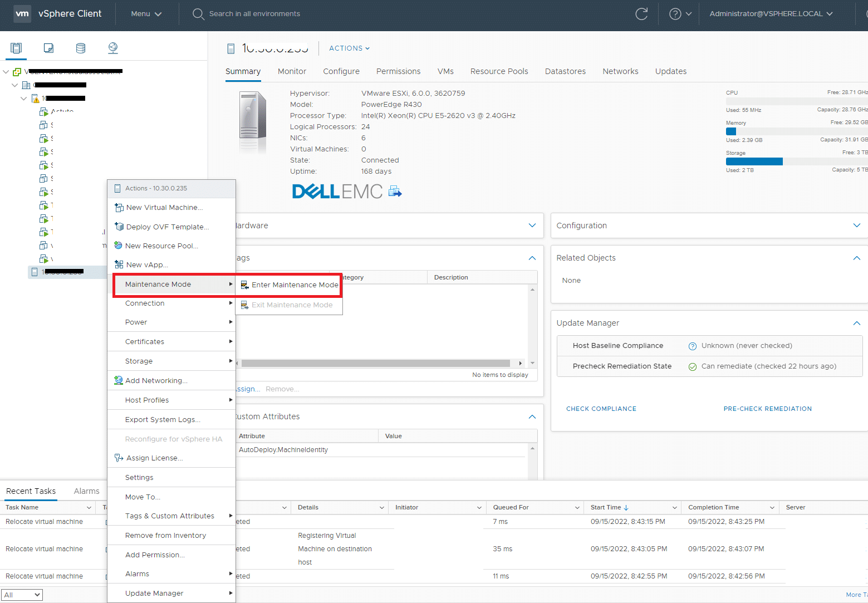Click the Enter Maintenance Mode icon
This screenshot has width=868, height=603.
tap(244, 285)
